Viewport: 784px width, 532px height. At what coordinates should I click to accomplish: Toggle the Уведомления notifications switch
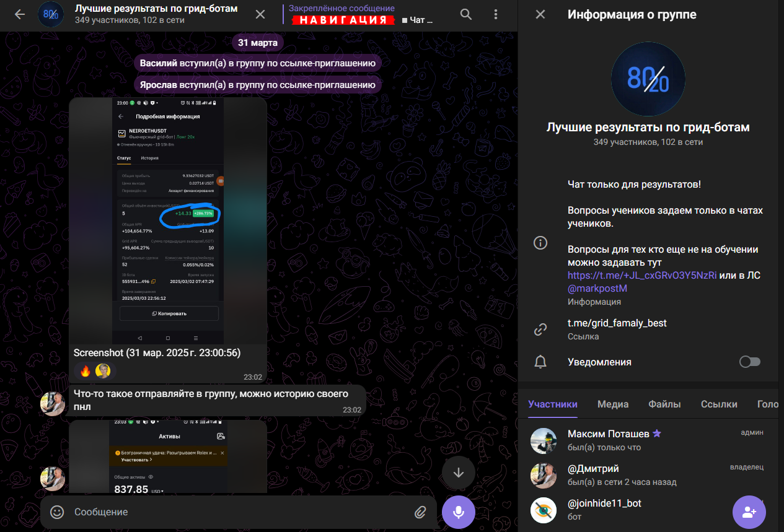(749, 362)
